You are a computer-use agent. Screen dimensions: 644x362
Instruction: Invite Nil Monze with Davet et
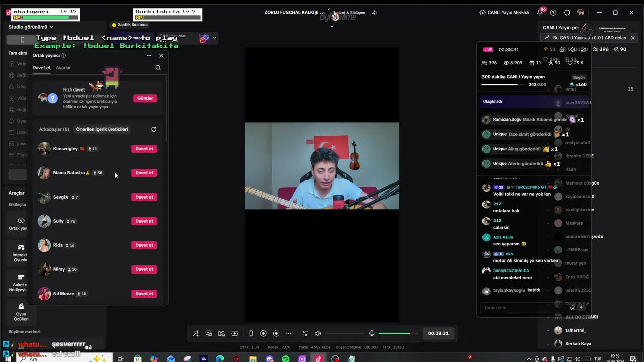point(144,294)
